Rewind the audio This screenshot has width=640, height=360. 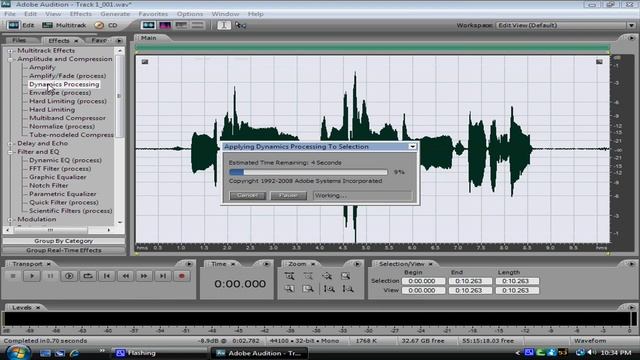(x=125, y=276)
